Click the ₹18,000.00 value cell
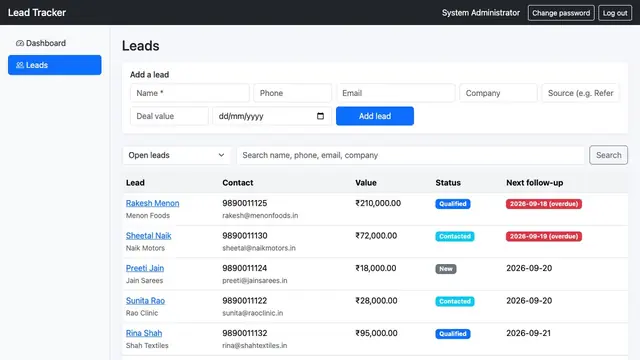Image resolution: width=640 pixels, height=360 pixels. tap(376, 268)
